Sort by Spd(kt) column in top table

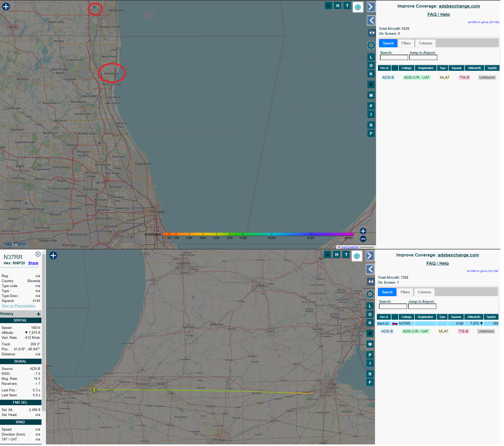492,68
